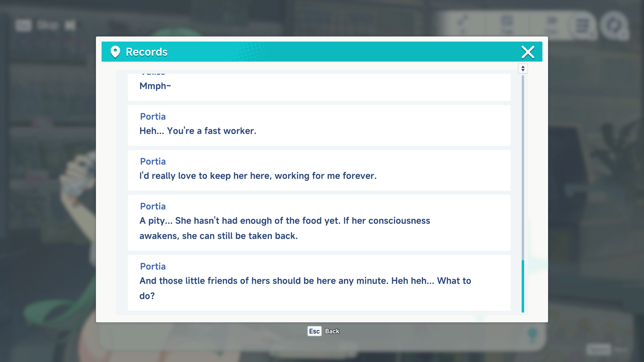This screenshot has width=644, height=362.
Task: Close the Records dialog with the X
Action: [x=528, y=52]
